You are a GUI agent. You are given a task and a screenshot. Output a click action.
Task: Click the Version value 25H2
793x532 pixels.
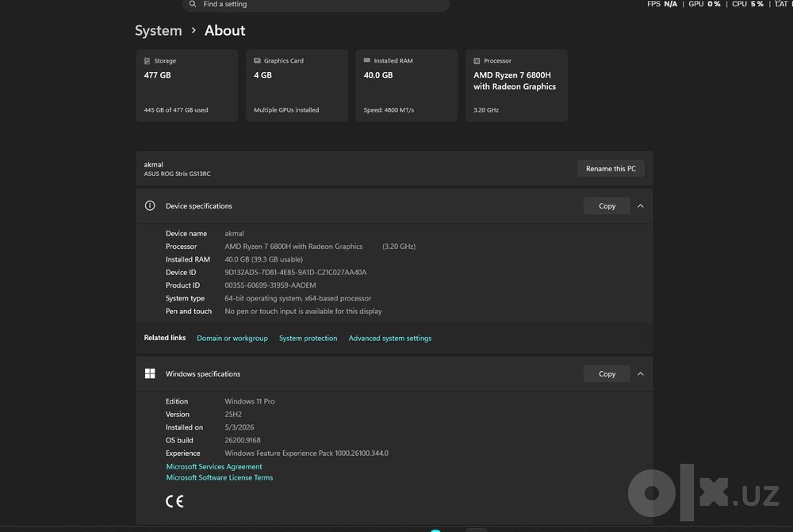tap(233, 414)
